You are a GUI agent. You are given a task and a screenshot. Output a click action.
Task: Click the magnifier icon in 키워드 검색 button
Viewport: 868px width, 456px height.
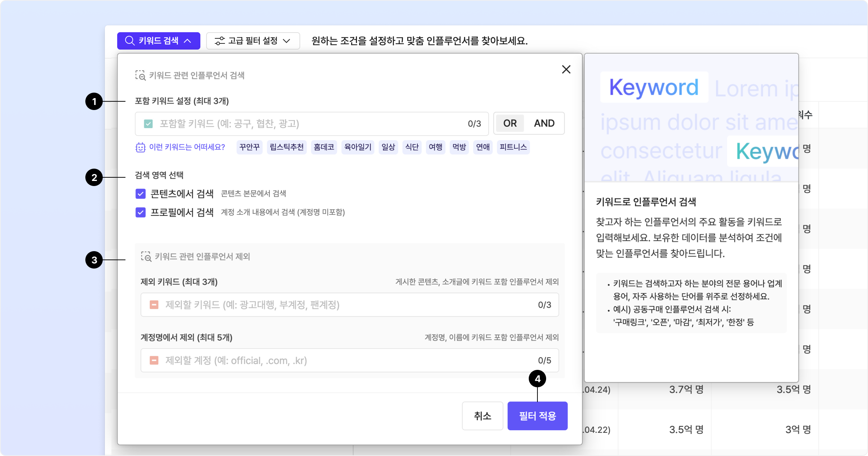[x=129, y=41]
